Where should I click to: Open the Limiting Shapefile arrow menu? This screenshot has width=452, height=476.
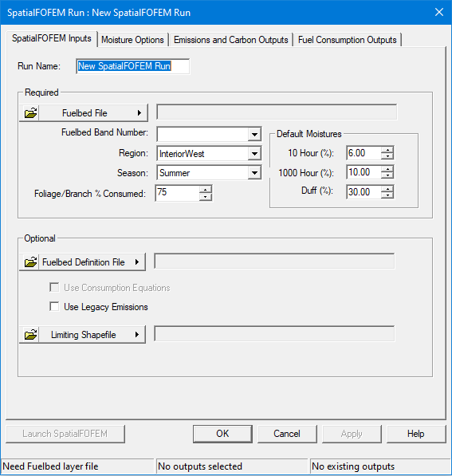pyautogui.click(x=136, y=335)
